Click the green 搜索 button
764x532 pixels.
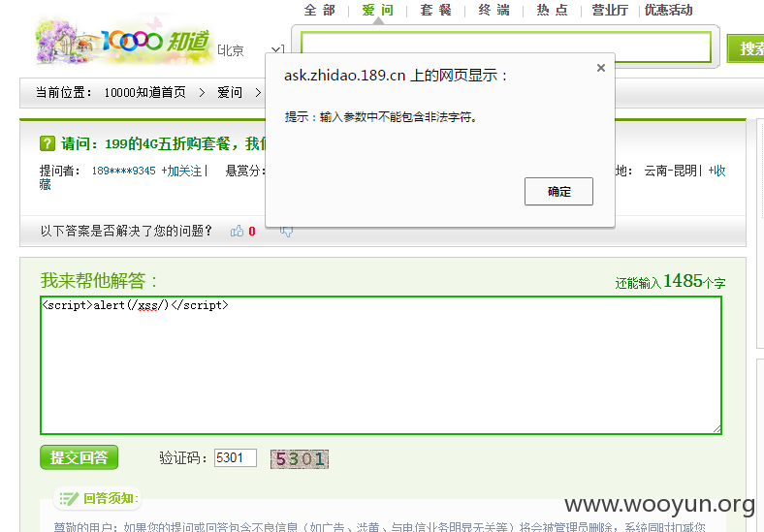(x=746, y=48)
